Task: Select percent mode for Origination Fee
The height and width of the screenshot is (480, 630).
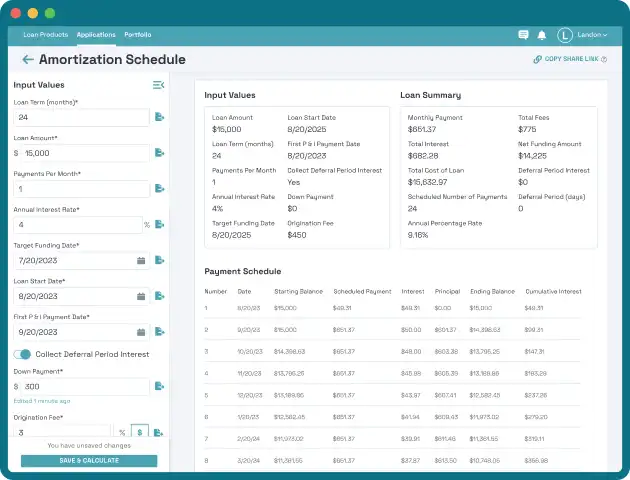Action: point(122,433)
